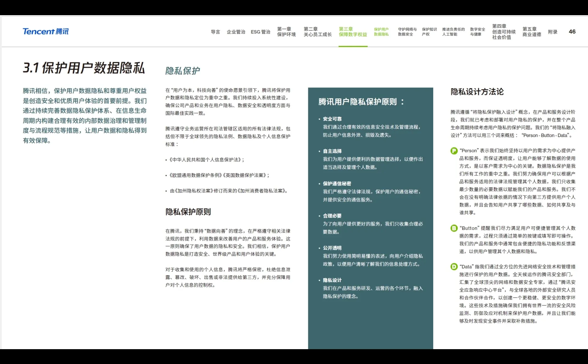The width and height of the screenshot is (588, 364).
Task: Open 第四章 创造可持续社会价值 chapter
Action: click(x=503, y=32)
